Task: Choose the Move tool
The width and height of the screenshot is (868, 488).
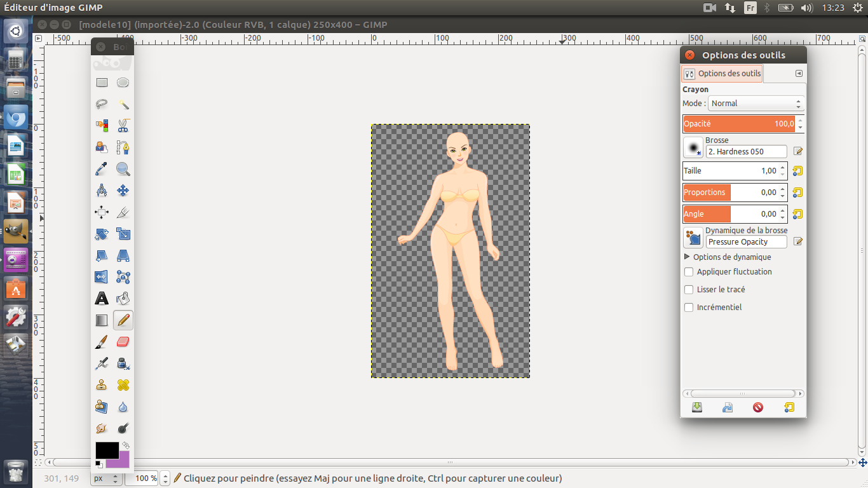Action: tap(123, 191)
